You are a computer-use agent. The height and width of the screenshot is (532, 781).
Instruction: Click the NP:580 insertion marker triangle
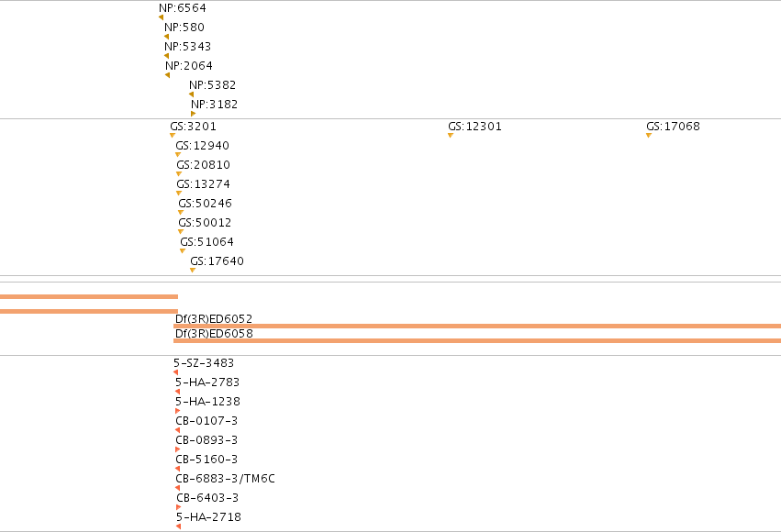click(x=166, y=37)
